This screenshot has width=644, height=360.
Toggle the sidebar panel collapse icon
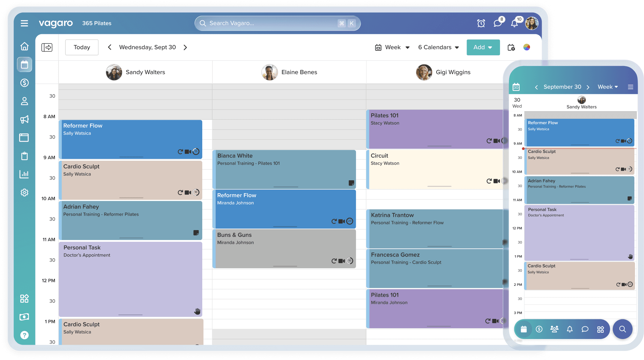47,47
